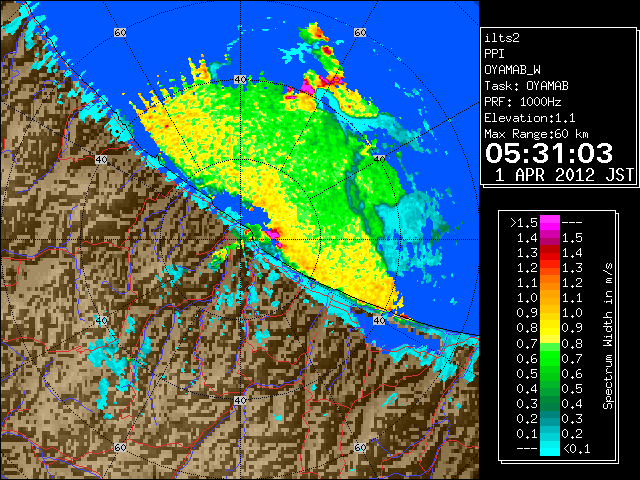The width and height of the screenshot is (640, 480).
Task: Click the 05:31:03 timestamp
Action: coord(549,153)
